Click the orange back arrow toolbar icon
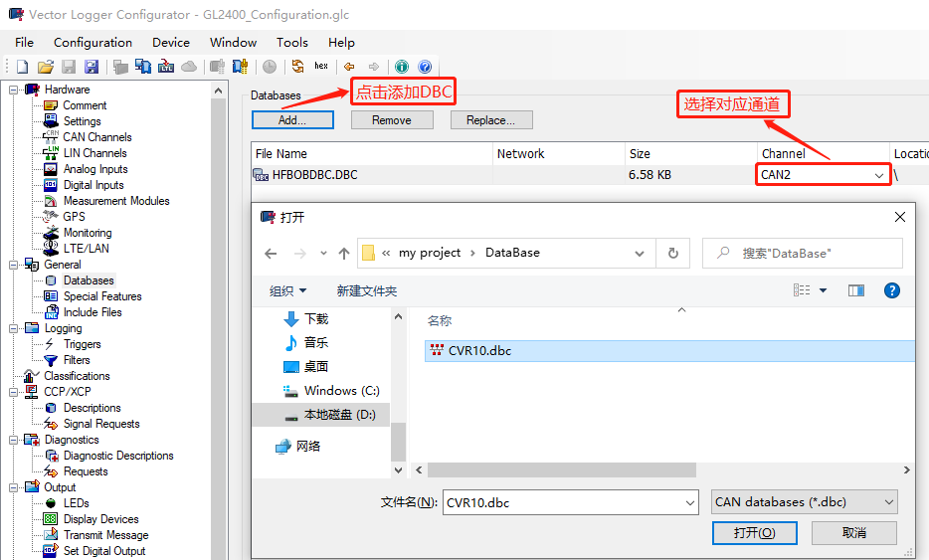 [x=349, y=67]
